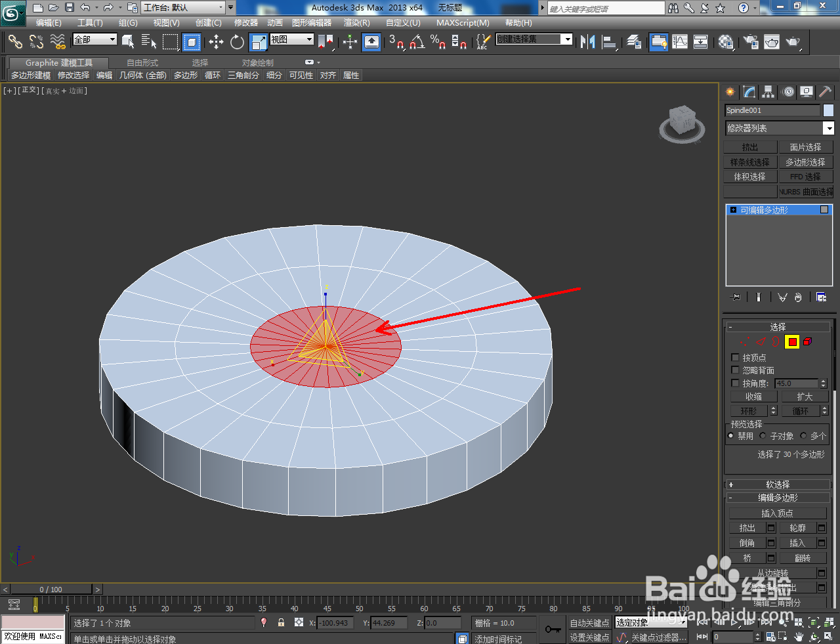Select Border sub-object level icon
The height and width of the screenshot is (644, 840).
pyautogui.click(x=776, y=341)
